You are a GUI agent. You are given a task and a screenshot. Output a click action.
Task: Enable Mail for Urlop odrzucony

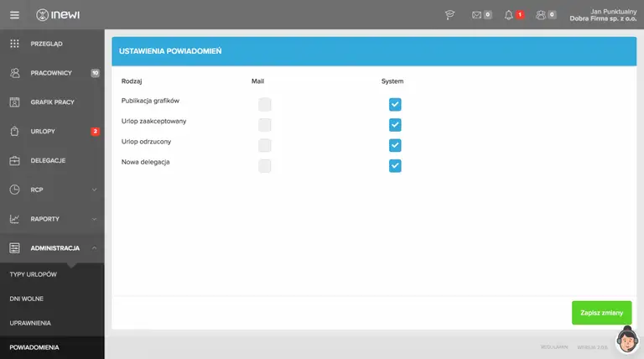(x=265, y=145)
